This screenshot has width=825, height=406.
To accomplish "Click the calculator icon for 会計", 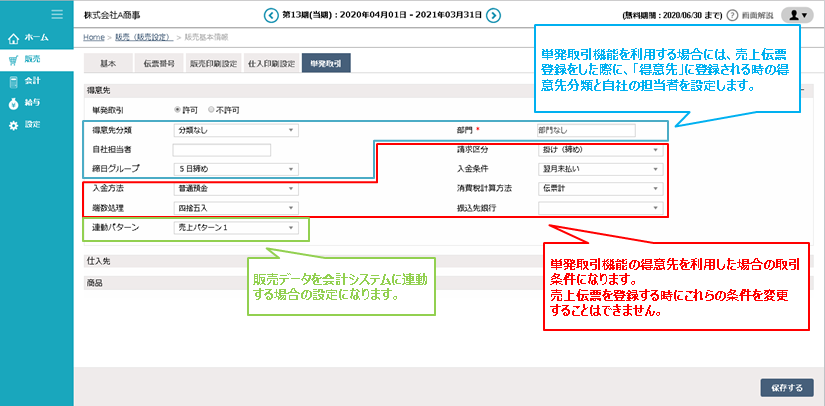I will click(14, 82).
